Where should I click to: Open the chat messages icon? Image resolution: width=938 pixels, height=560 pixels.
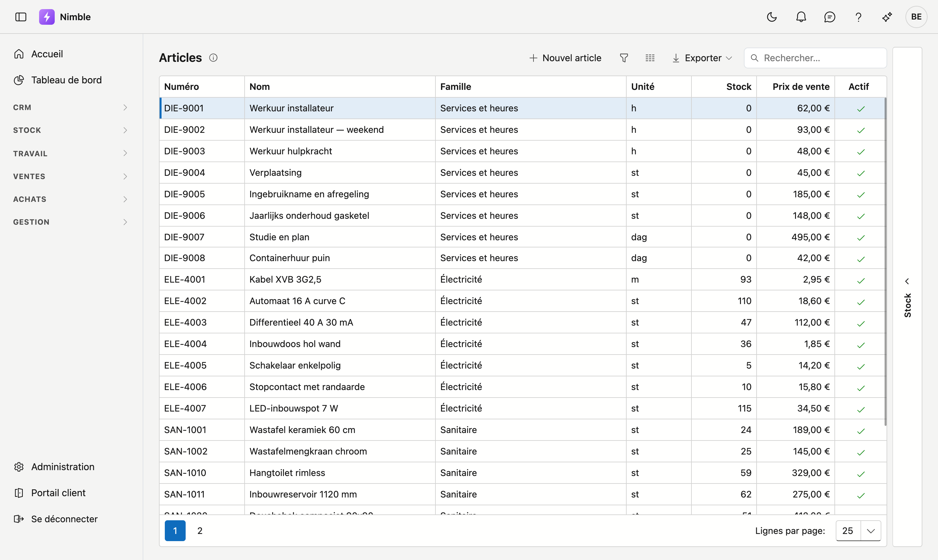829,17
